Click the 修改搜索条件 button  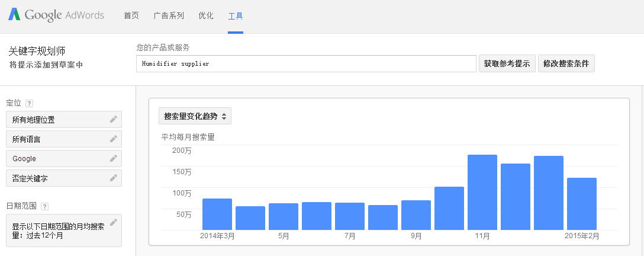coord(566,63)
